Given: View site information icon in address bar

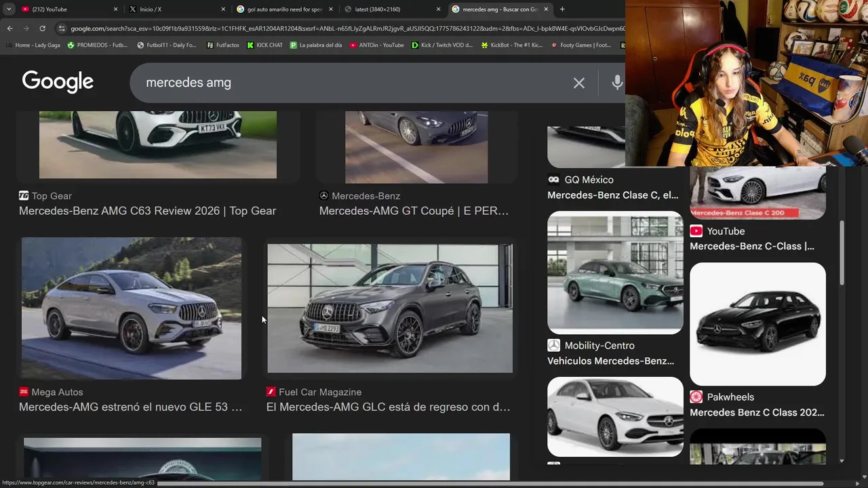Looking at the screenshot, I should tap(62, 28).
